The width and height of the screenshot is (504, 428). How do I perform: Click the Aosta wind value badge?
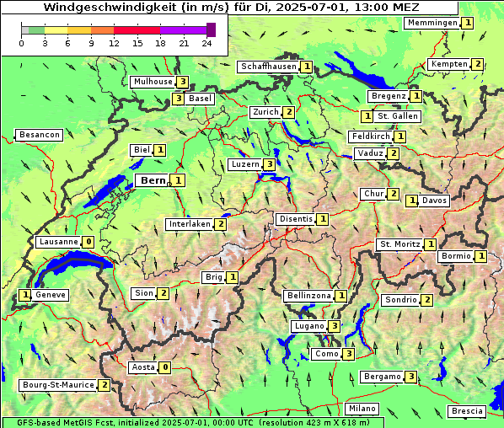pos(165,367)
